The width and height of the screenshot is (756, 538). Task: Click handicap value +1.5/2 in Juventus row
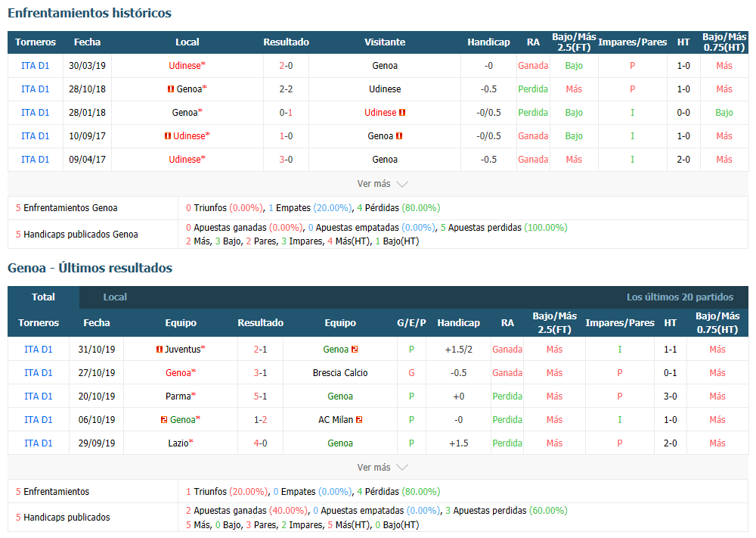point(459,350)
